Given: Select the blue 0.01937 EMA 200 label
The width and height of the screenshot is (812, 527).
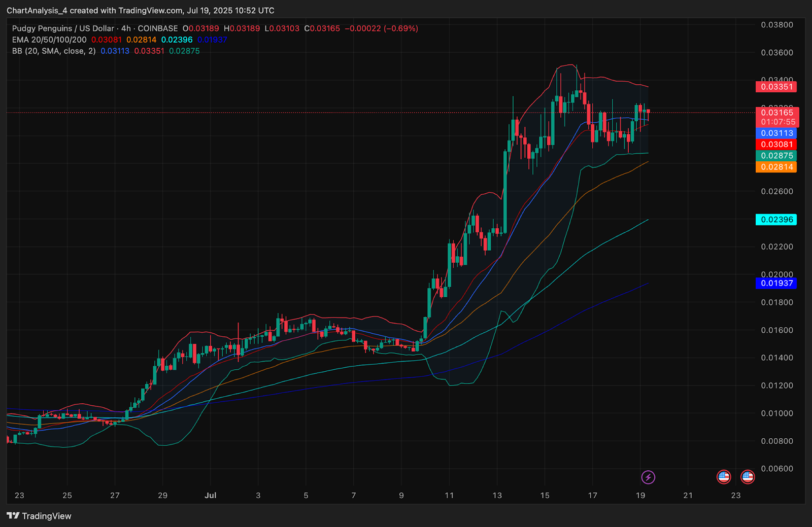Looking at the screenshot, I should [x=776, y=283].
